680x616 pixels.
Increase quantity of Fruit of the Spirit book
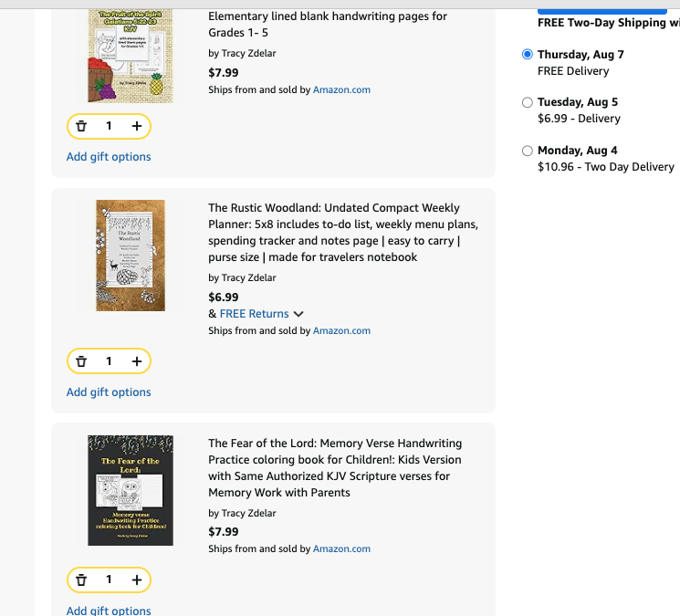137,126
